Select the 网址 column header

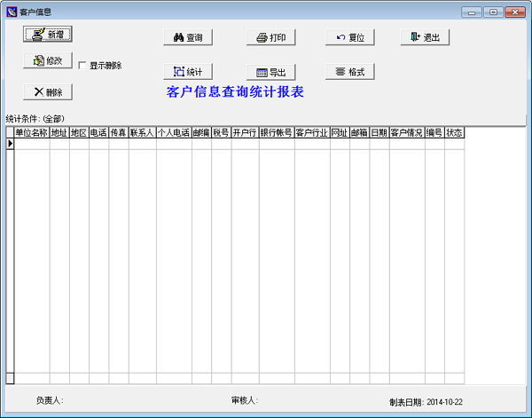click(340, 132)
